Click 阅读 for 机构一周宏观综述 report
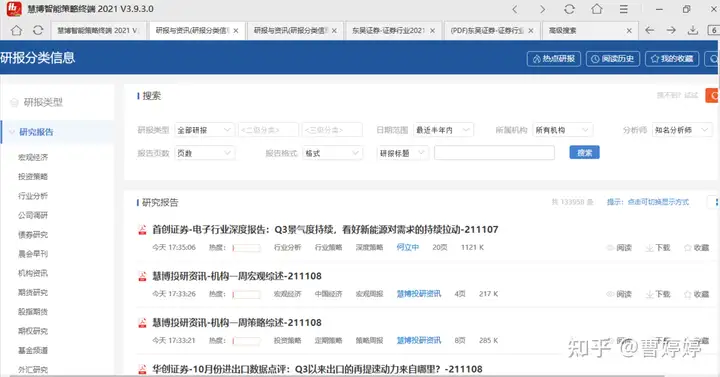 (x=619, y=294)
